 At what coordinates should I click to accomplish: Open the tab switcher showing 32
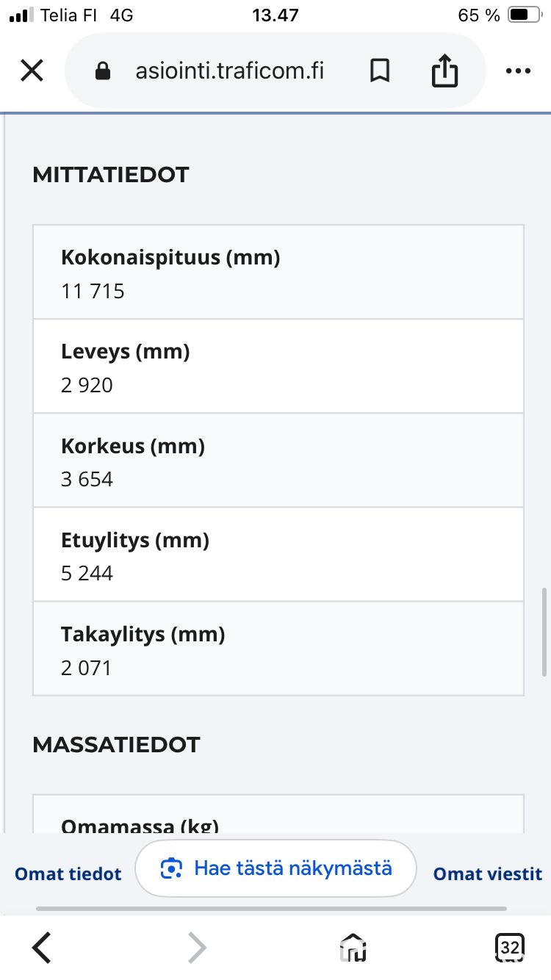click(x=509, y=948)
